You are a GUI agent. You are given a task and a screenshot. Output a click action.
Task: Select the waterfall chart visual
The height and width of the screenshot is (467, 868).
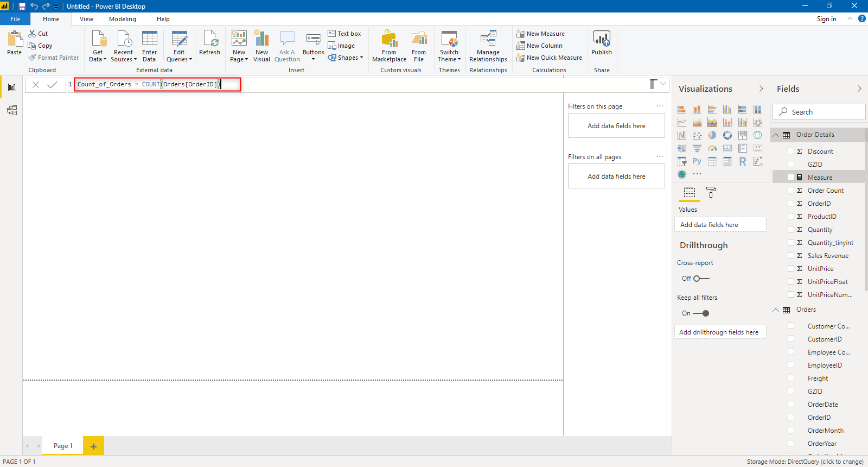[682, 135]
